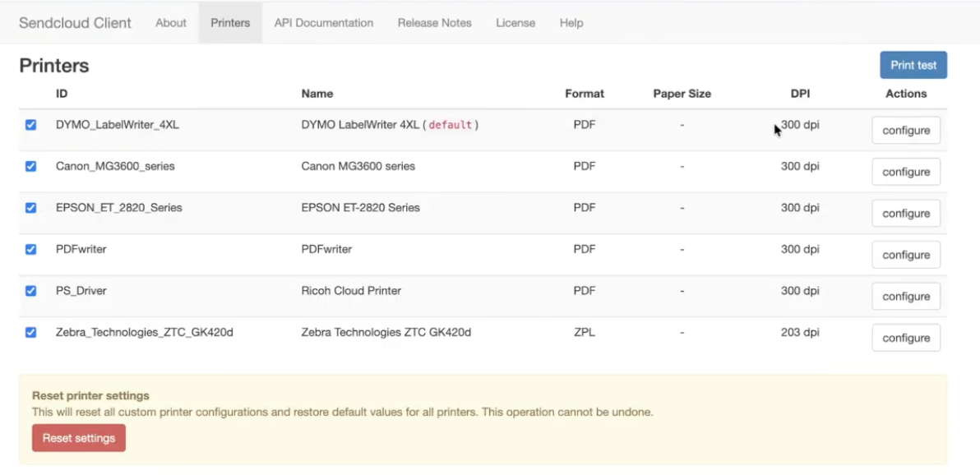The height and width of the screenshot is (475, 980).
Task: Click the Printers page heading
Action: (54, 66)
